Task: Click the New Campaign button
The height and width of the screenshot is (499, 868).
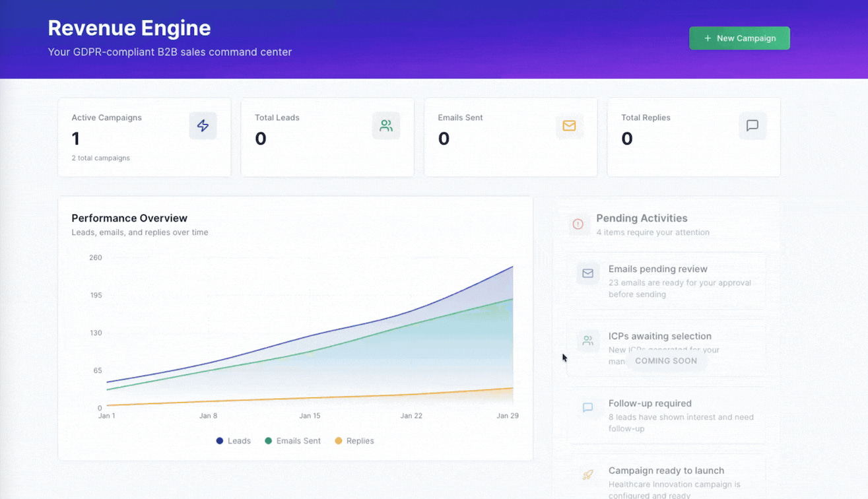Action: coord(739,38)
